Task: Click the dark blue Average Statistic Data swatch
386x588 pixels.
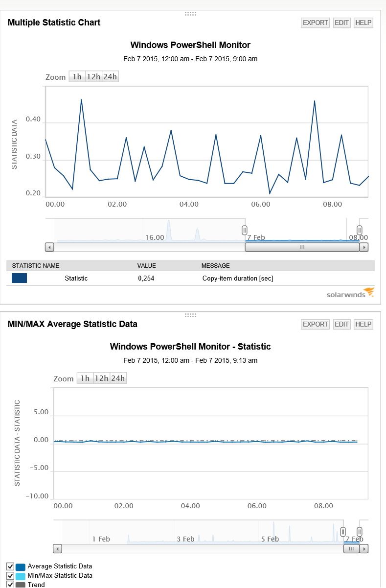Action: (21, 566)
